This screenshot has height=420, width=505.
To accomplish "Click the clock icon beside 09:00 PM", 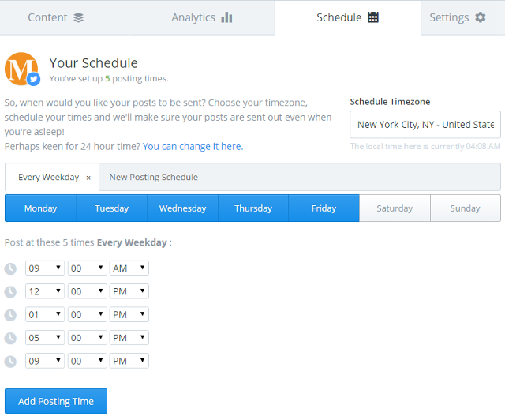I will click(10, 362).
